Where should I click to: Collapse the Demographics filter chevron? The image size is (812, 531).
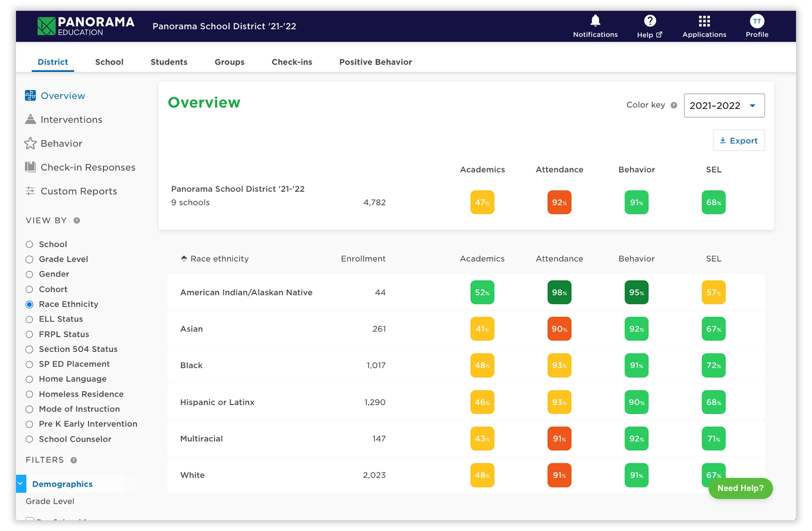[x=21, y=484]
